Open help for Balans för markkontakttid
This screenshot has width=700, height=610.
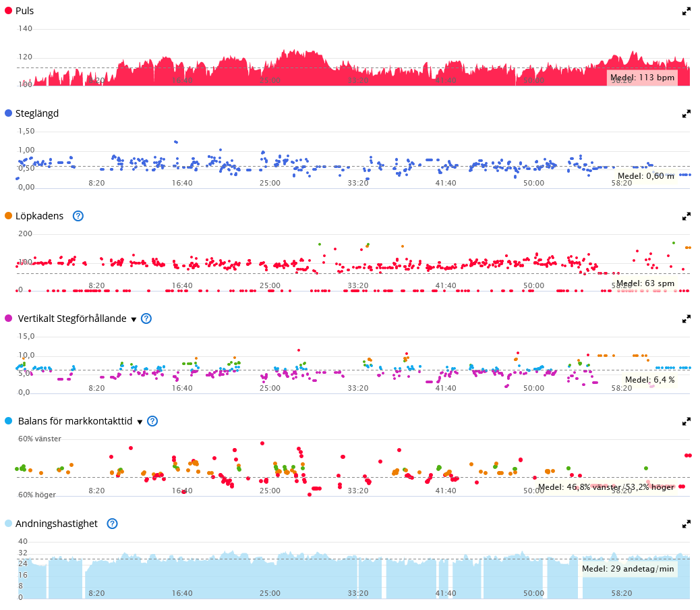pyautogui.click(x=152, y=421)
